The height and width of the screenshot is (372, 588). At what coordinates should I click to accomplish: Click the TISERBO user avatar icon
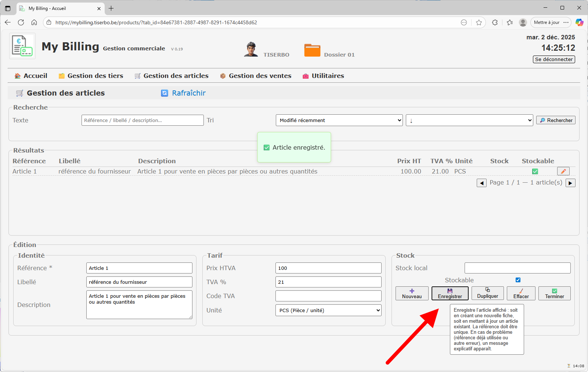click(251, 49)
